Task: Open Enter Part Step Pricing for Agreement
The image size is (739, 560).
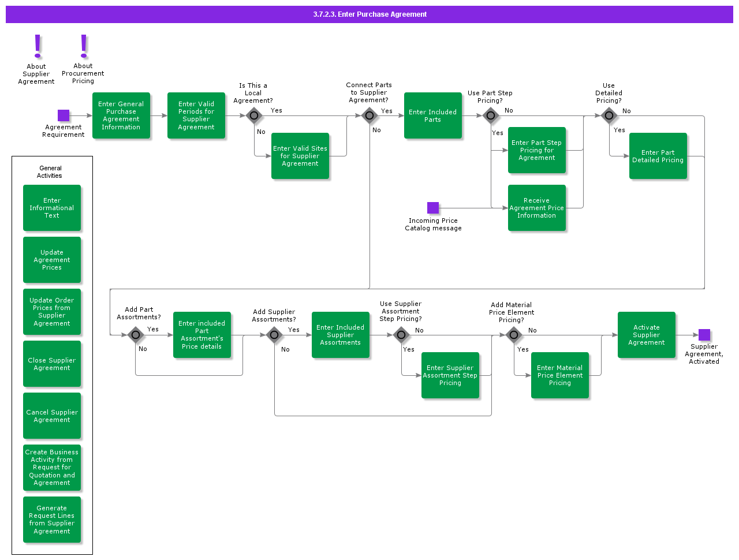Action: pyautogui.click(x=537, y=150)
